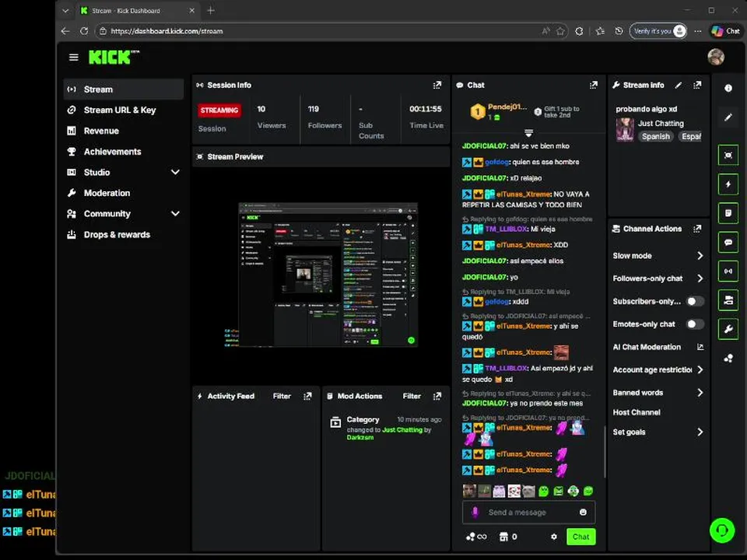Open Account age restriction chevron
Screen dimensions: 747x560
tap(700, 370)
